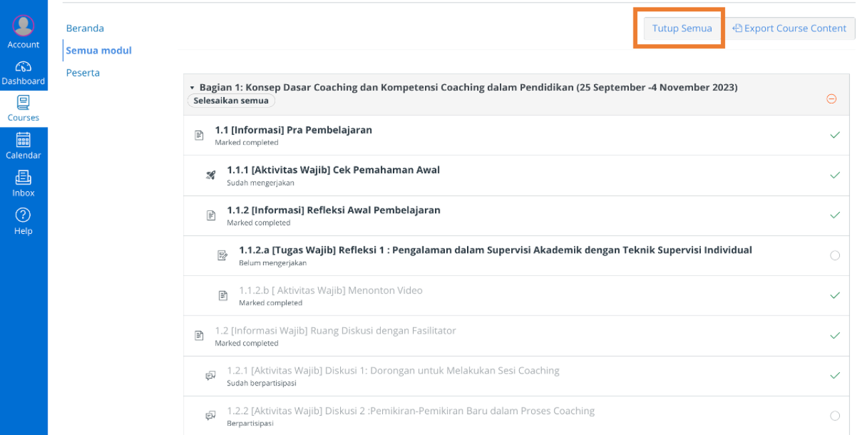Click the assignment icon beside 1.1.2.a Refleksi 1
This screenshot has height=435, width=868.
223,255
